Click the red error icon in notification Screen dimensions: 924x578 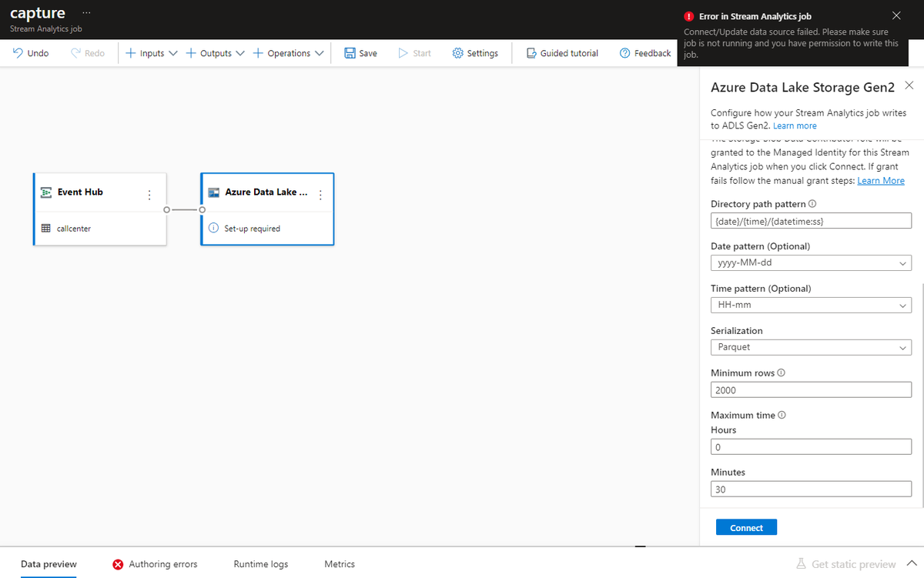pyautogui.click(x=689, y=16)
